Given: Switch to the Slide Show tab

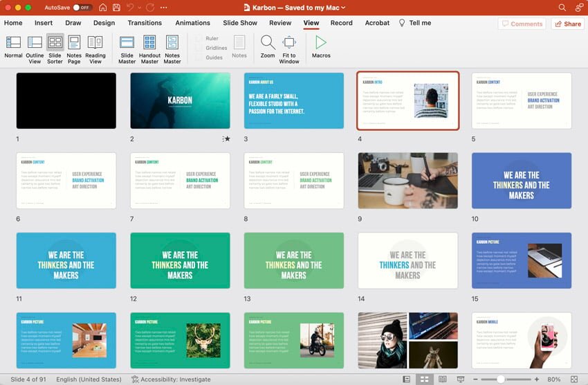Looking at the screenshot, I should (x=240, y=23).
